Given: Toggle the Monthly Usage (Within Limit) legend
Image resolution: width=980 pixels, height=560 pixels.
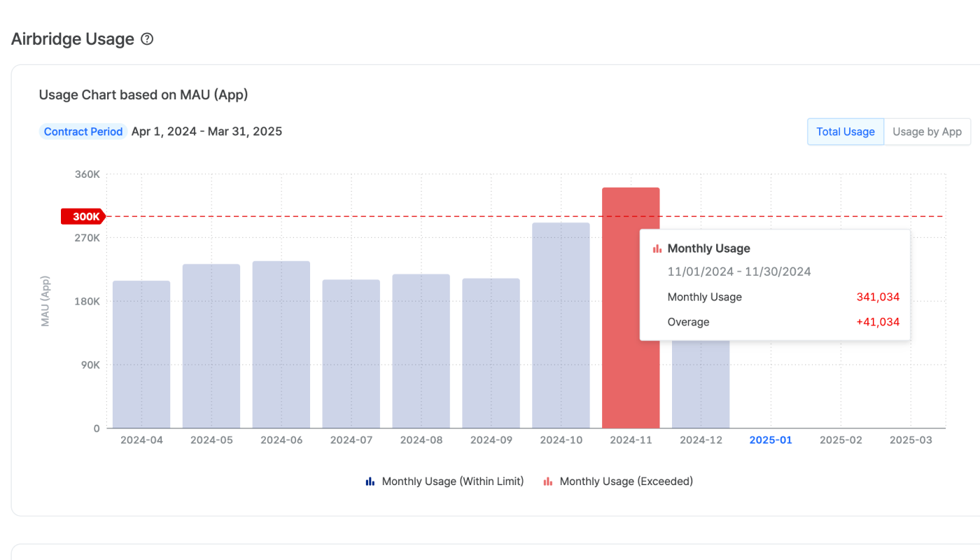Looking at the screenshot, I should tap(444, 482).
